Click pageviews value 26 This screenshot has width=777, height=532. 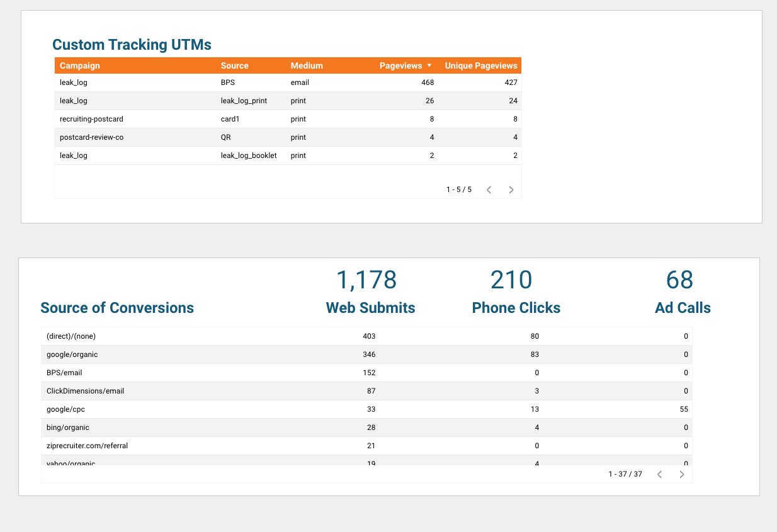[430, 101]
